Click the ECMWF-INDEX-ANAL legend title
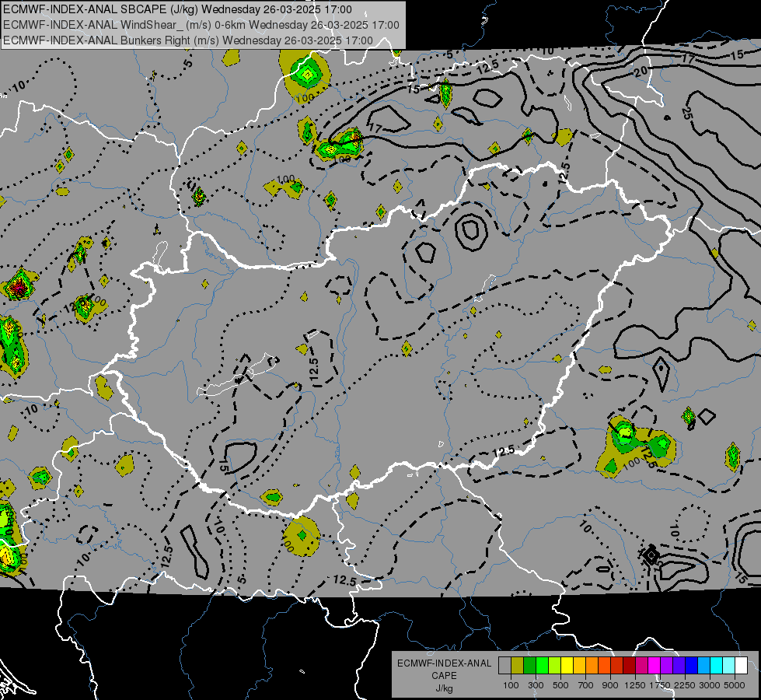This screenshot has width=761, height=700. pyautogui.click(x=444, y=663)
